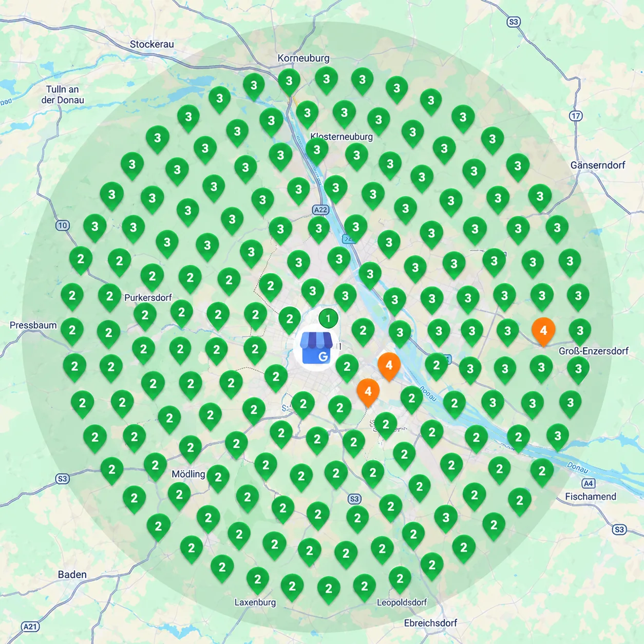Click the A21 motorway shield
This screenshot has height=644, width=644.
click(30, 627)
